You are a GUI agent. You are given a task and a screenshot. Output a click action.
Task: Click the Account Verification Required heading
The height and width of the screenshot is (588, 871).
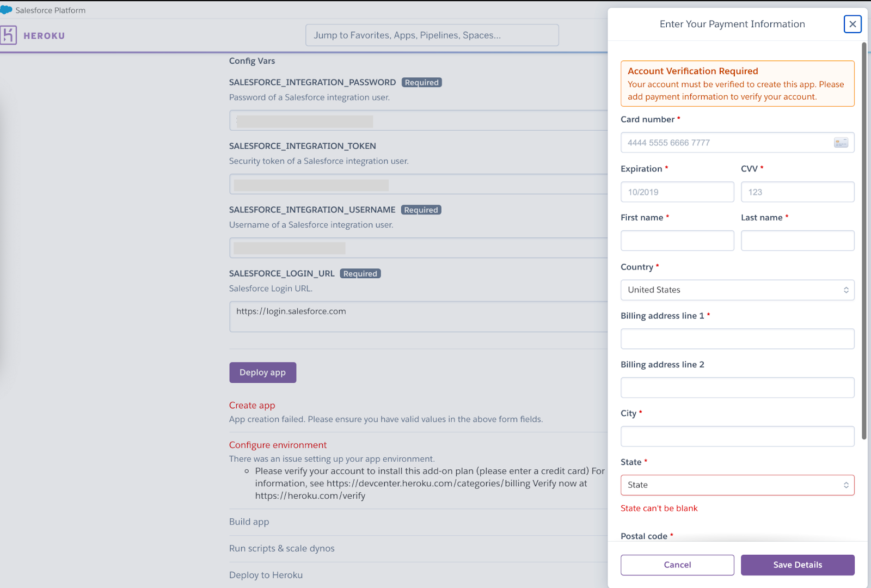(692, 71)
